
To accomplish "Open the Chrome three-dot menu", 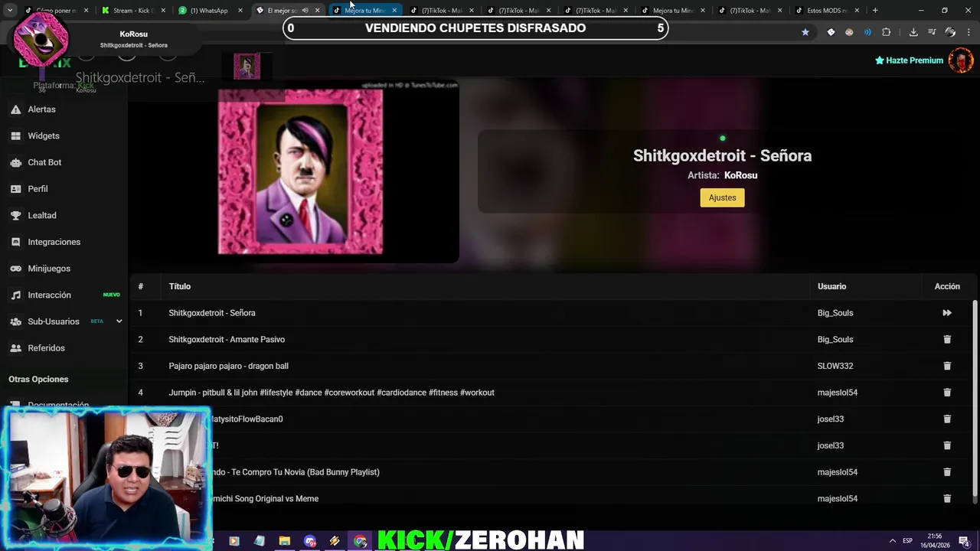I will pyautogui.click(x=969, y=32).
